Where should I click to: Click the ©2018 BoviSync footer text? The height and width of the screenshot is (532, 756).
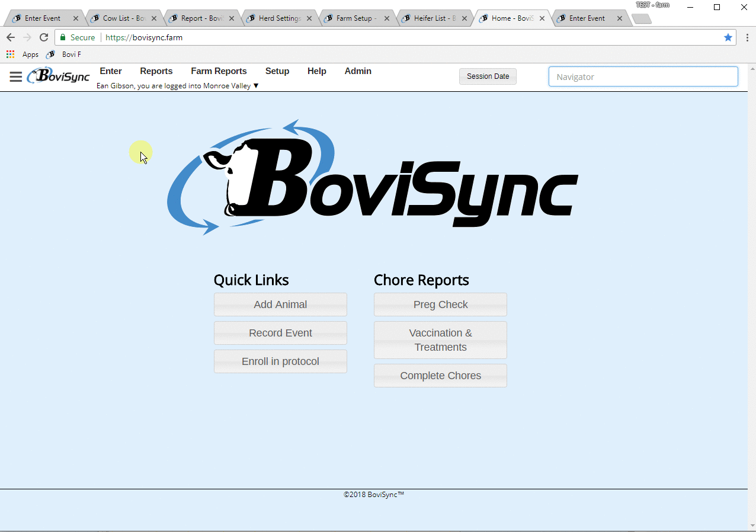pyautogui.click(x=374, y=495)
